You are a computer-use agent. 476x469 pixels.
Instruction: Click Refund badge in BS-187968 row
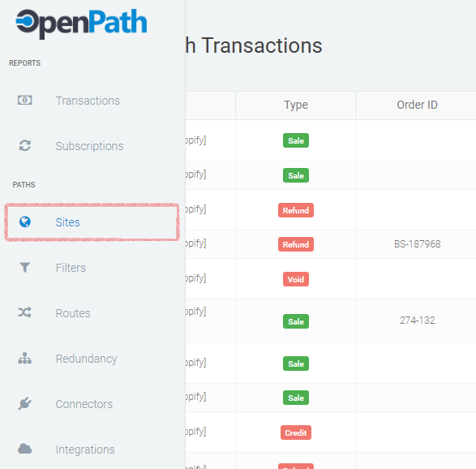tap(296, 244)
